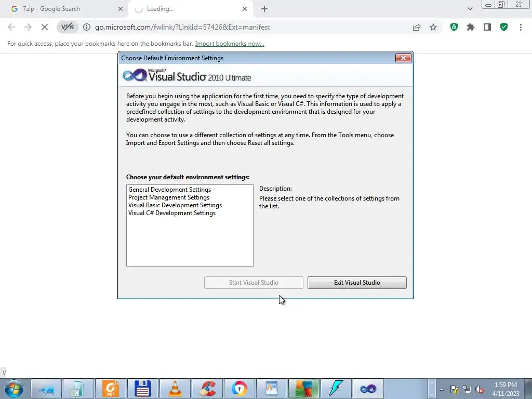Open the network tray icon

[467, 389]
